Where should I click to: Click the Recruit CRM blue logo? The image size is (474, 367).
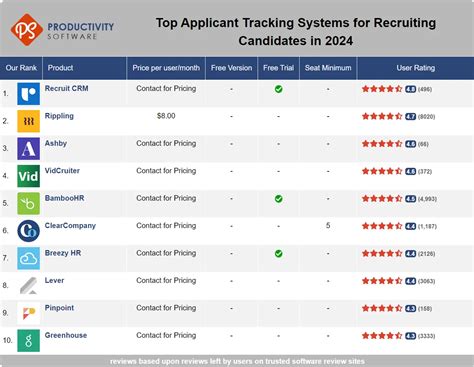point(29,94)
